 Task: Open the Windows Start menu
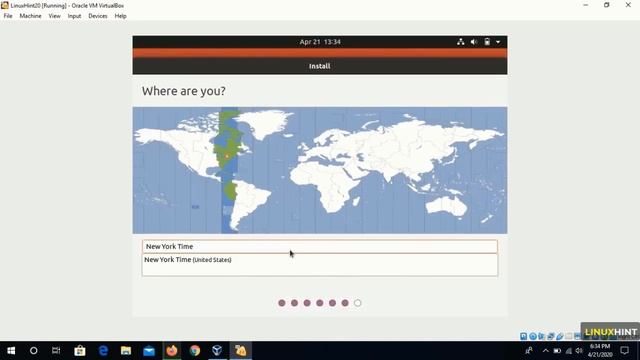point(11,351)
